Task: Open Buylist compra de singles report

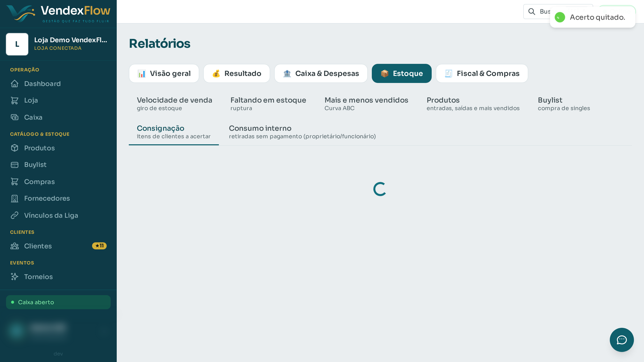Action: click(564, 104)
